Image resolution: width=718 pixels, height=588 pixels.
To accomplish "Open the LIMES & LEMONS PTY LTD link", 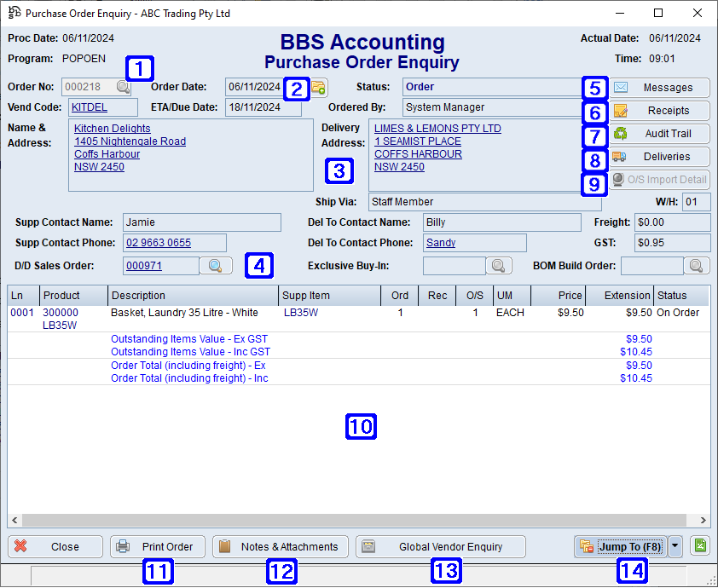I will (x=437, y=128).
